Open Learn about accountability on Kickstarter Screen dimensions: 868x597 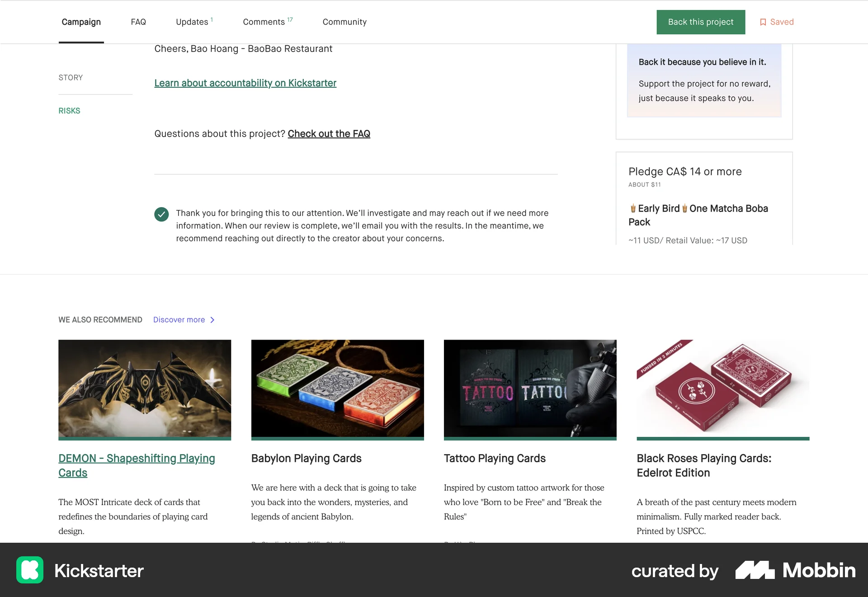[x=245, y=83]
